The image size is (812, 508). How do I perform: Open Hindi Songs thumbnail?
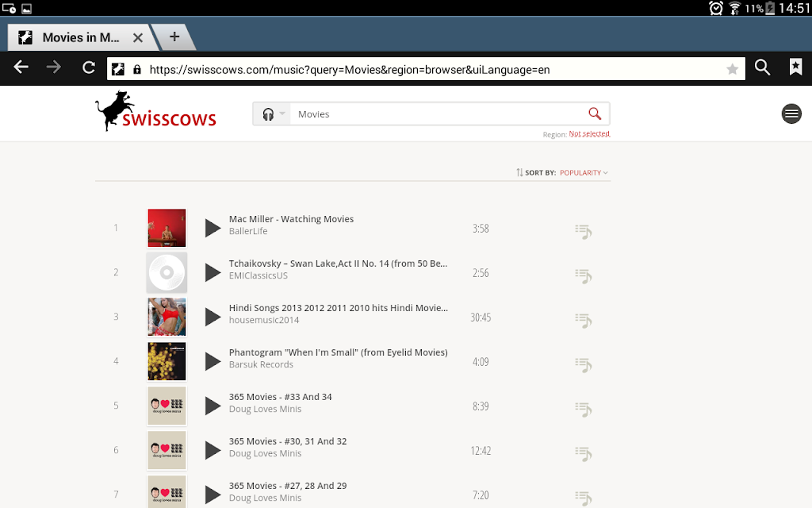tap(167, 317)
